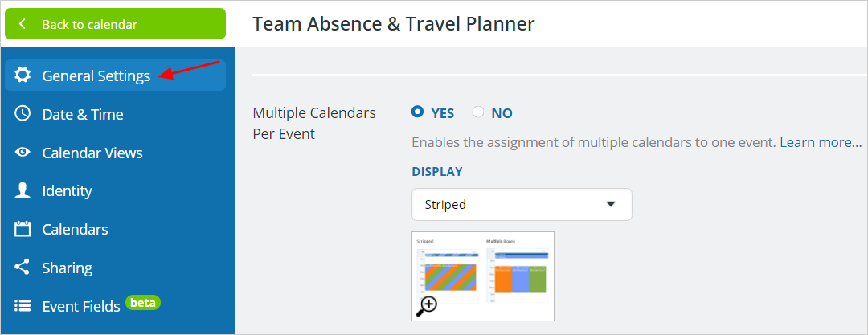Click the Identity person icon
Viewport: 868px width, 335px height.
[23, 190]
